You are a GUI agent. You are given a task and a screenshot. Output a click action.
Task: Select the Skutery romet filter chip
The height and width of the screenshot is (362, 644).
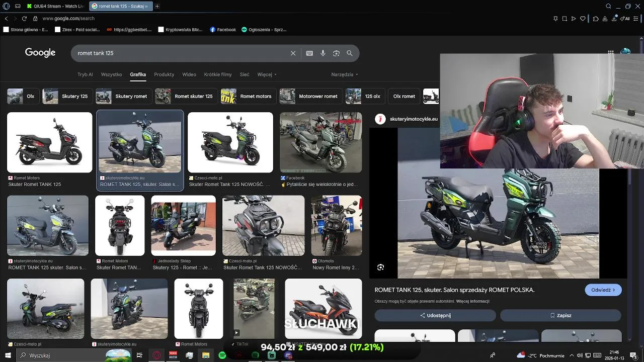click(x=123, y=96)
